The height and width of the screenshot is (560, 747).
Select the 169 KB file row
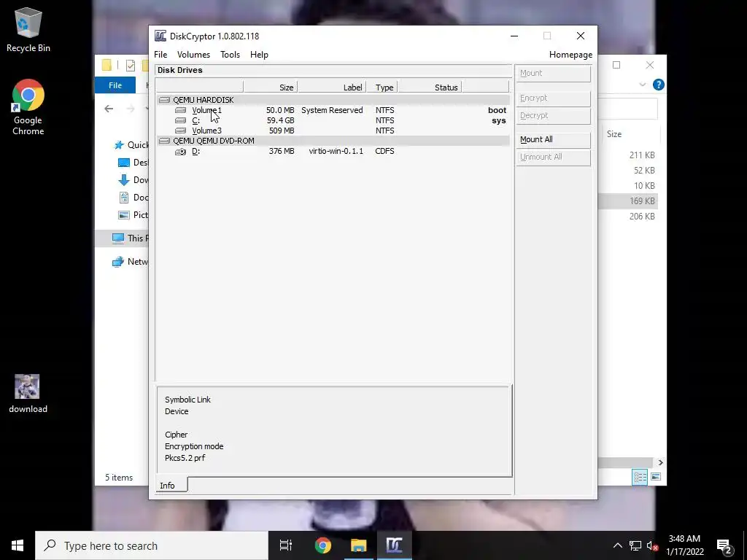pos(628,201)
